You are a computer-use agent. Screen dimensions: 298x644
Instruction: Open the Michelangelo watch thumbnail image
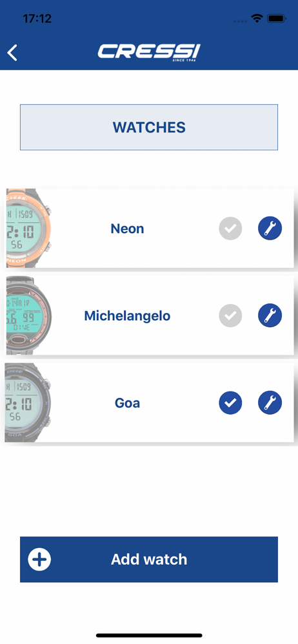coord(29,316)
